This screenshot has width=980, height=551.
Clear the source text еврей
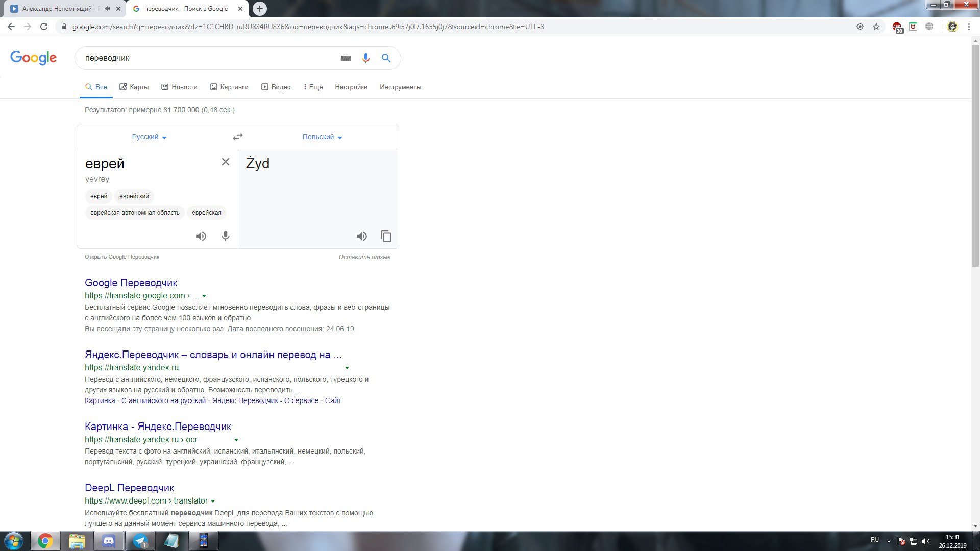(225, 162)
